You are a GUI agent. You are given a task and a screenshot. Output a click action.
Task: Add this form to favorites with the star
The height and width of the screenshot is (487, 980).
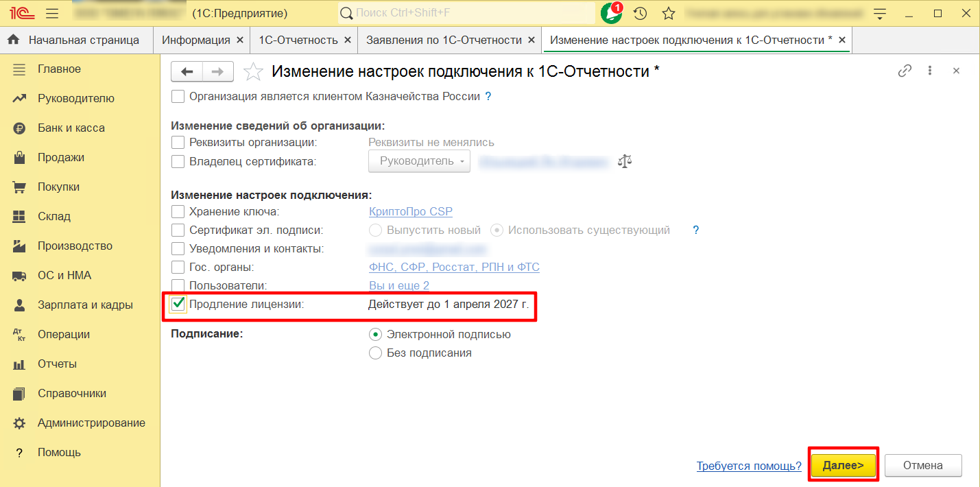pos(253,71)
